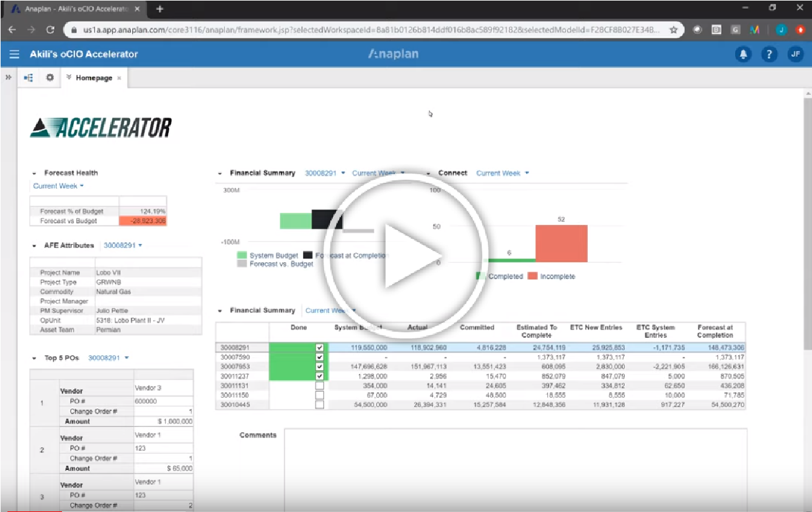Viewport: 812px width, 512px height.
Task: Click the Lobo VII project name cell
Action: (148, 273)
